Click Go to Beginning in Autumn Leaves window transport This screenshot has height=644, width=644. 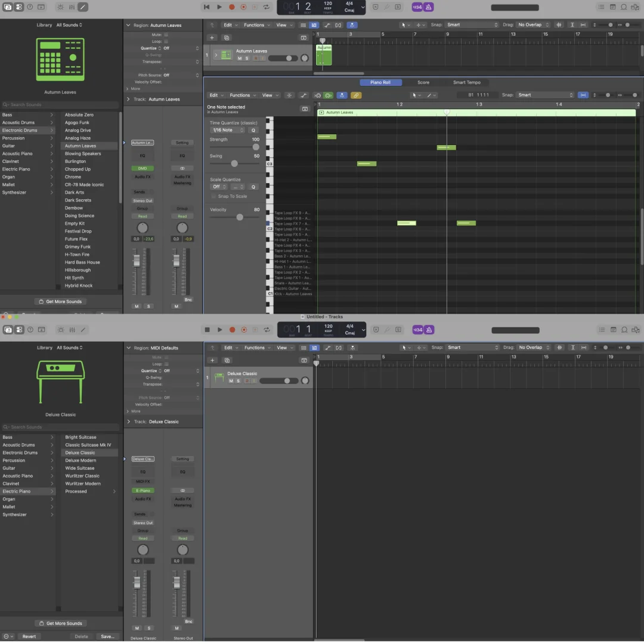click(x=206, y=7)
